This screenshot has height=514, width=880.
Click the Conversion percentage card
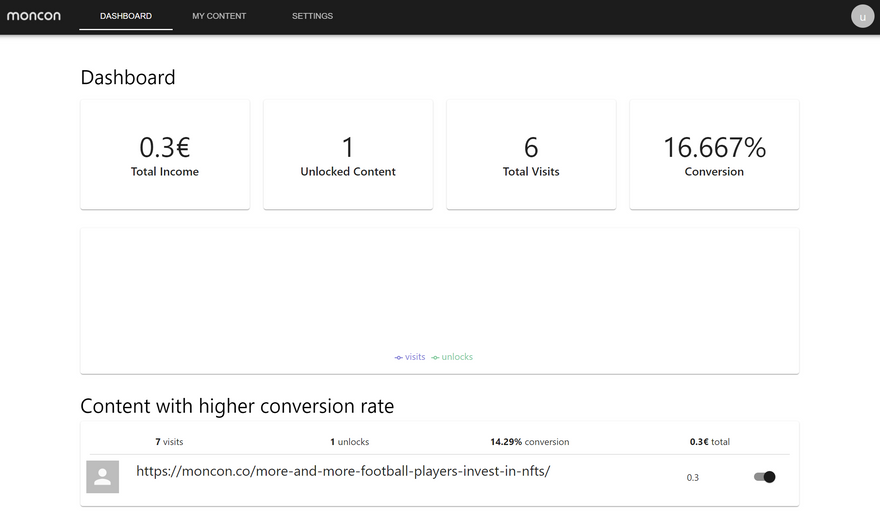[714, 155]
